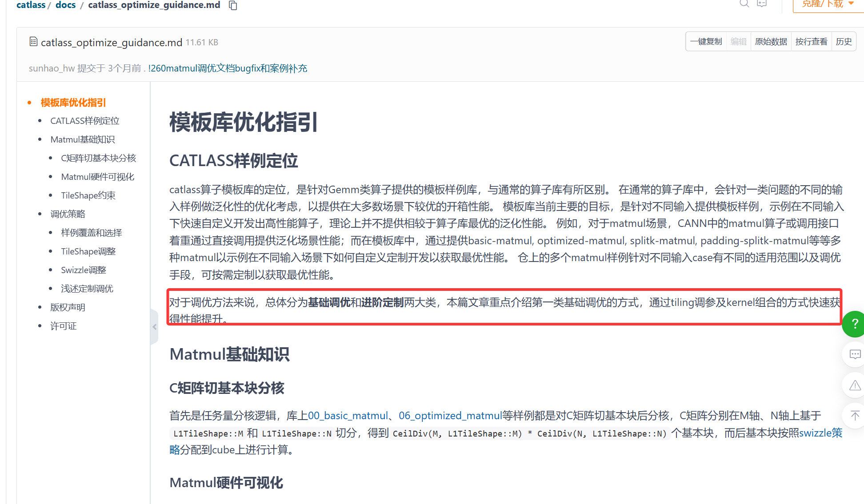
Task: Click the warning triangle report icon
Action: pos(855,385)
